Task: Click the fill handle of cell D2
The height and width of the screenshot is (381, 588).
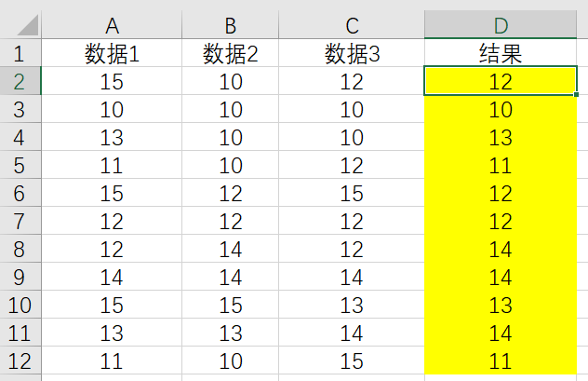Action: coord(577,95)
